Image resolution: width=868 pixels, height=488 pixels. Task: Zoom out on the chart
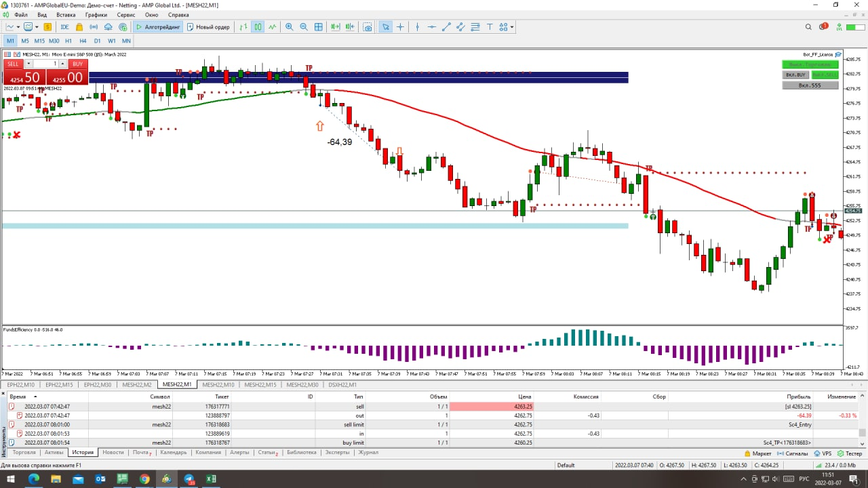pos(304,27)
